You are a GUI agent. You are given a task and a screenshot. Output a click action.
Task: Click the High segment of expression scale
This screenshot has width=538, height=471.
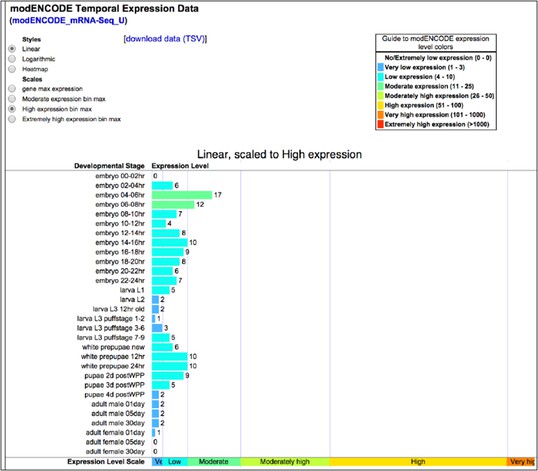tap(418, 462)
